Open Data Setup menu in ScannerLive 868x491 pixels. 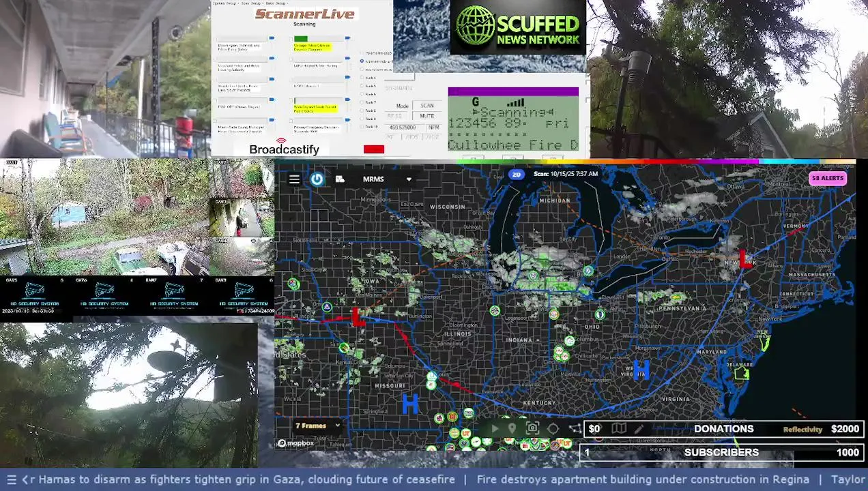[276, 3]
